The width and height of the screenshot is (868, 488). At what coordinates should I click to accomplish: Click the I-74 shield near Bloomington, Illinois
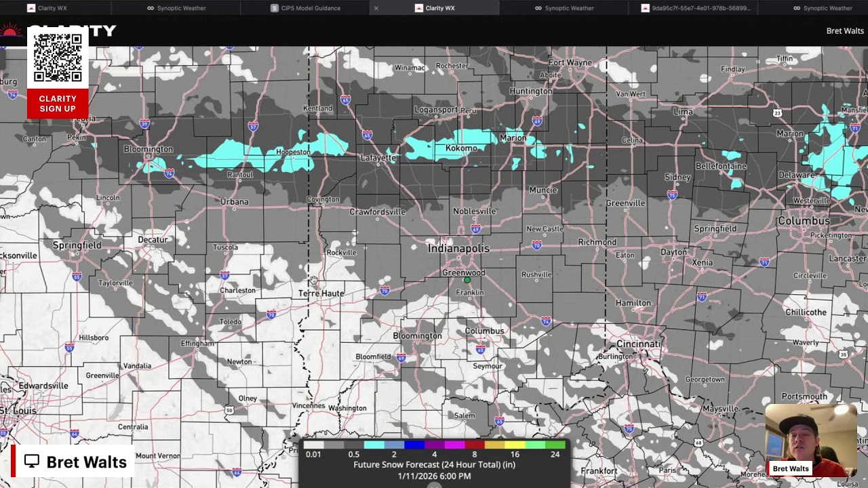pos(170,174)
